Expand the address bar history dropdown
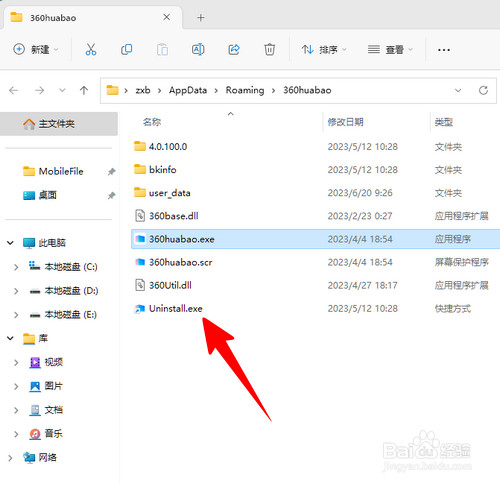The height and width of the screenshot is (484, 500). click(458, 90)
